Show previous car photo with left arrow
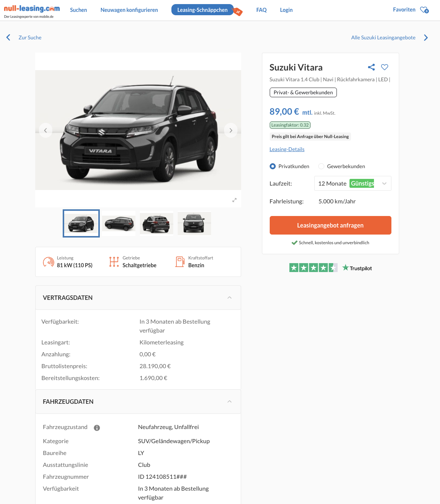 click(x=46, y=130)
